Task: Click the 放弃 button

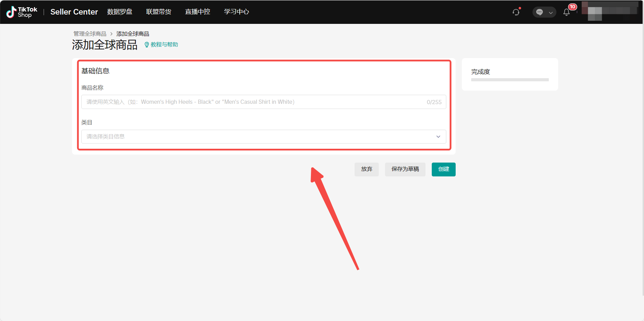Action: tap(366, 169)
